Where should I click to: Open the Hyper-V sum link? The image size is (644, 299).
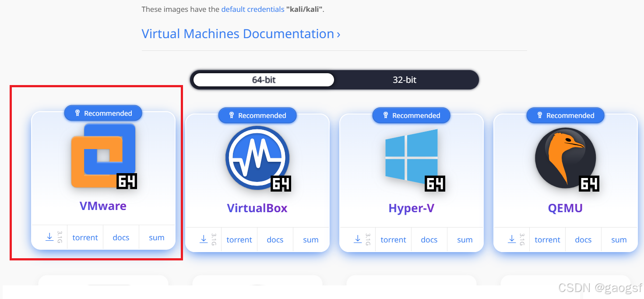click(465, 240)
